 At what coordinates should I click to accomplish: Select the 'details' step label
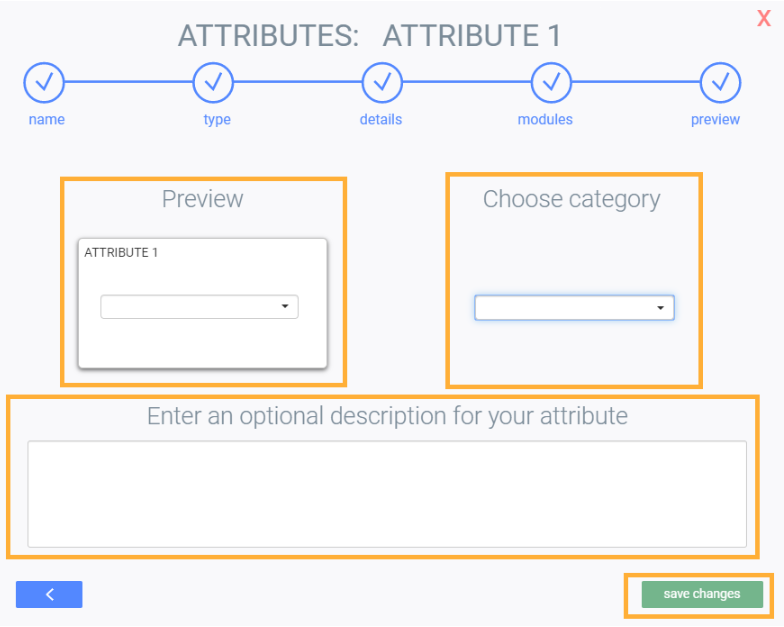click(381, 119)
